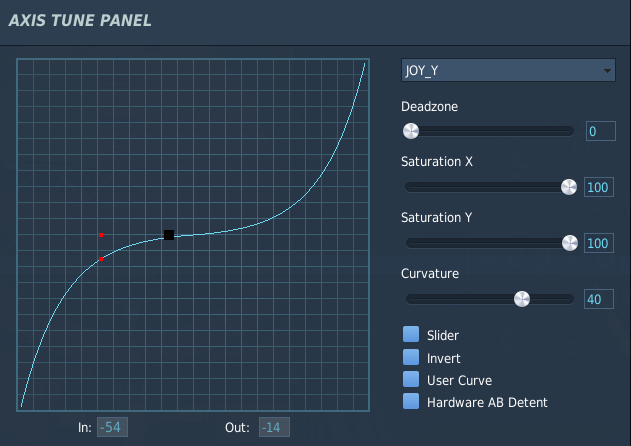Toggle the Hardware AB Detent checkbox

[x=411, y=401]
